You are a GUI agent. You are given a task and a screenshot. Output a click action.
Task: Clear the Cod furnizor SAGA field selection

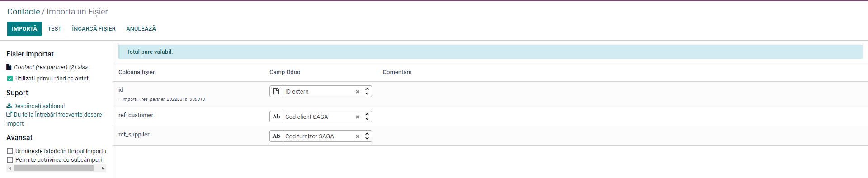pyautogui.click(x=358, y=136)
